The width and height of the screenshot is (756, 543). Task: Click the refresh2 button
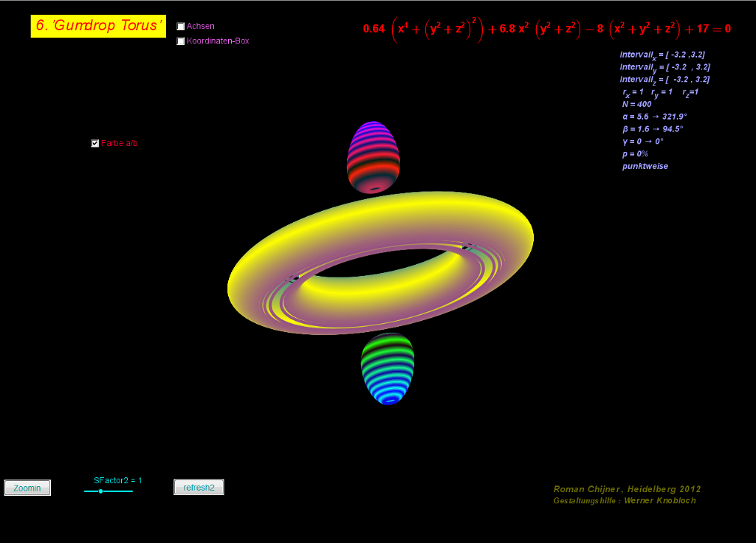coord(199,488)
